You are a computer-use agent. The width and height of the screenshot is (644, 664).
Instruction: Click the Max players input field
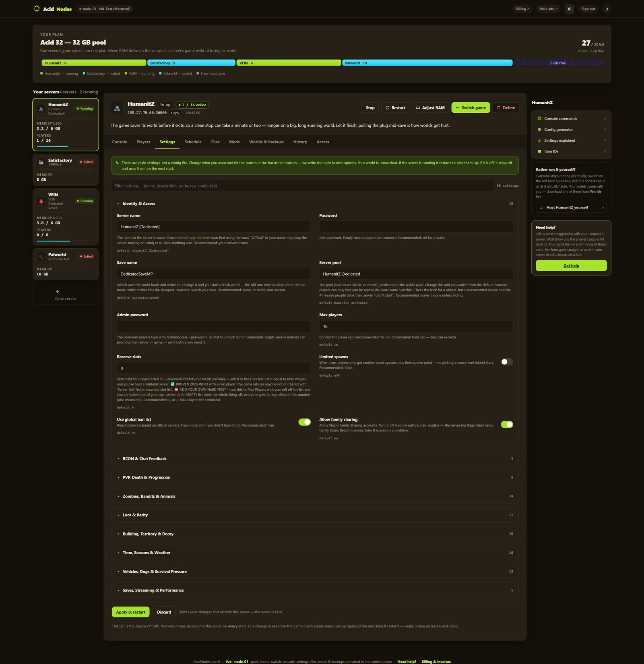(416, 326)
